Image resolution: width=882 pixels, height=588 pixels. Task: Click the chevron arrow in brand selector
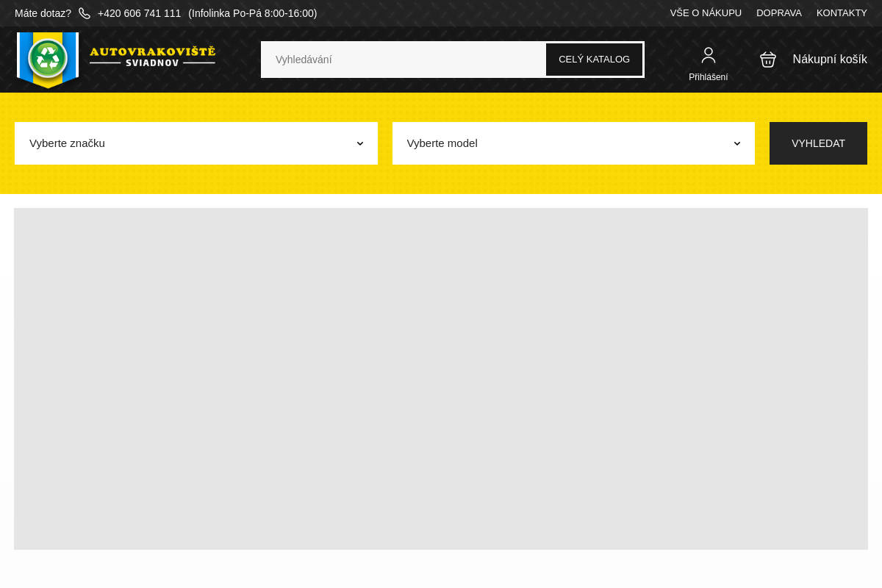pyautogui.click(x=360, y=143)
